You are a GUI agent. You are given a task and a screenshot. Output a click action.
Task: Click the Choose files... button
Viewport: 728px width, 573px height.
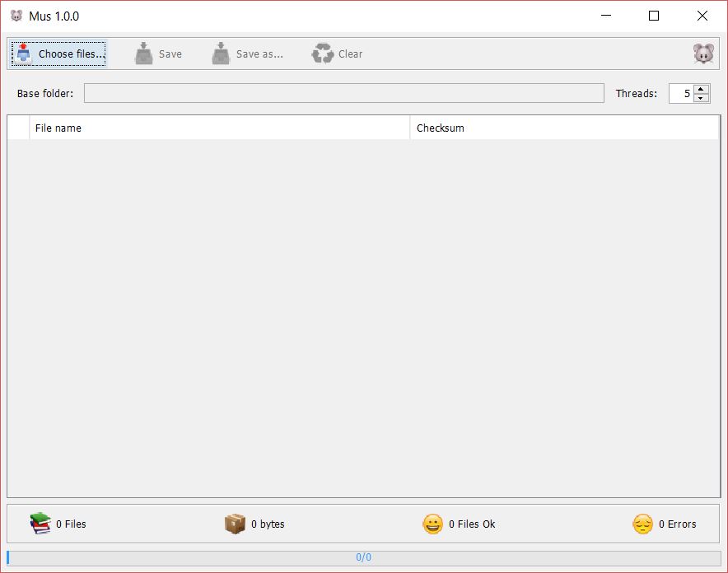click(59, 54)
